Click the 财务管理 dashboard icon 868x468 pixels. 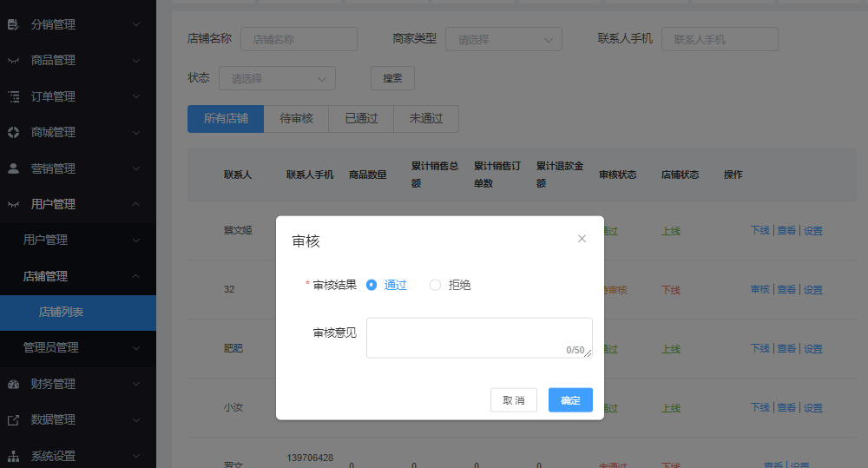(13, 384)
